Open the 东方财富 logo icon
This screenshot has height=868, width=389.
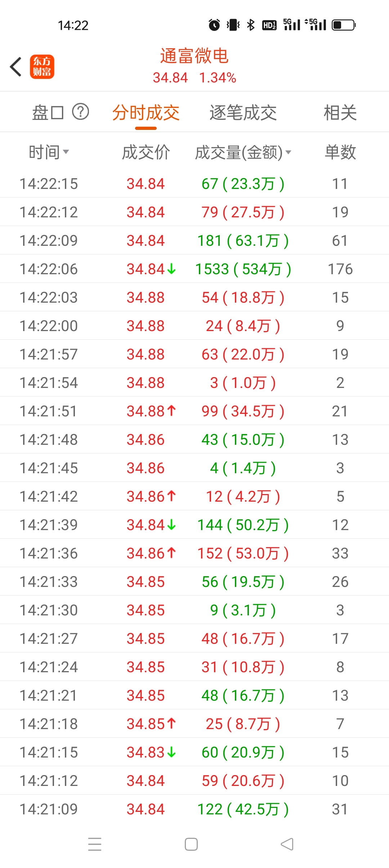[x=42, y=67]
